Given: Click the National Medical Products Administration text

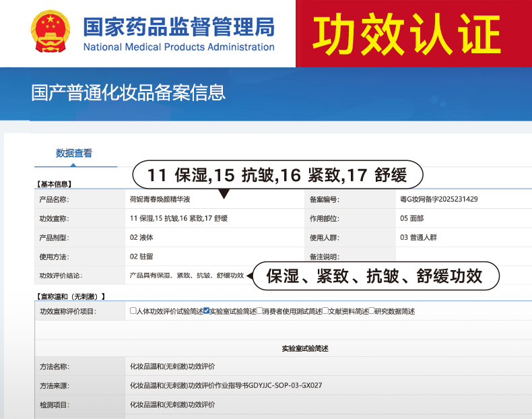Looking at the screenshot, I should click(x=179, y=47).
